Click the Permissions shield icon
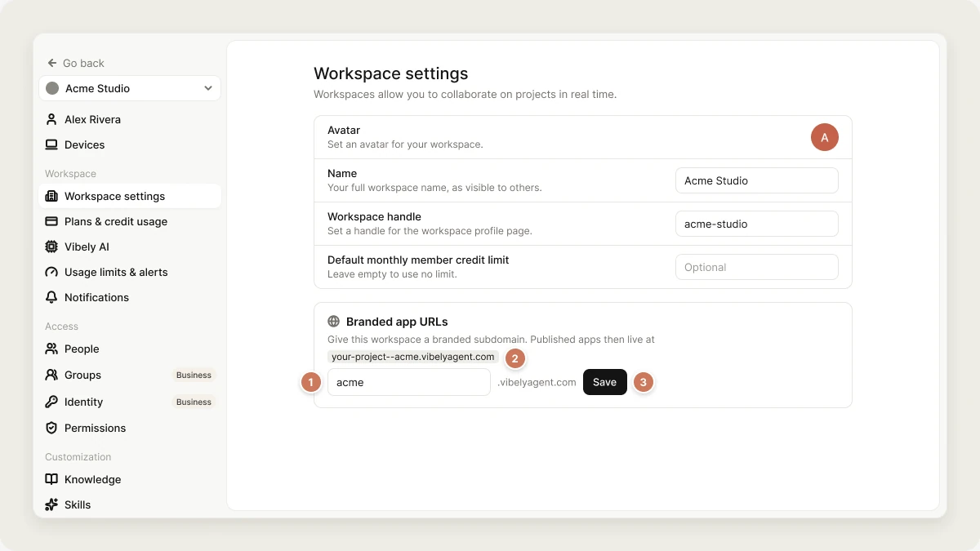Image resolution: width=980 pixels, height=551 pixels. point(51,428)
